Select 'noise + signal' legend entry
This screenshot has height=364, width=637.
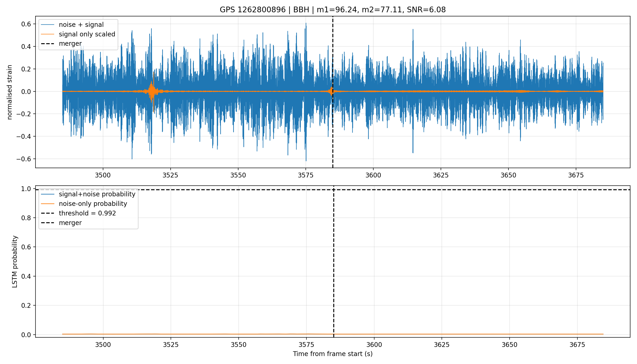point(81,25)
